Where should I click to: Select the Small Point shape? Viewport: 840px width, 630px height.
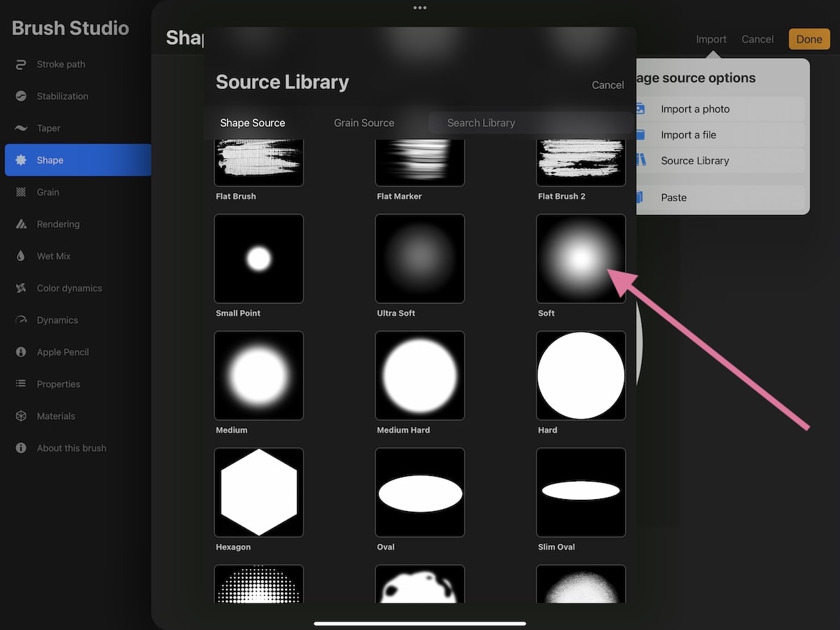[x=259, y=258]
